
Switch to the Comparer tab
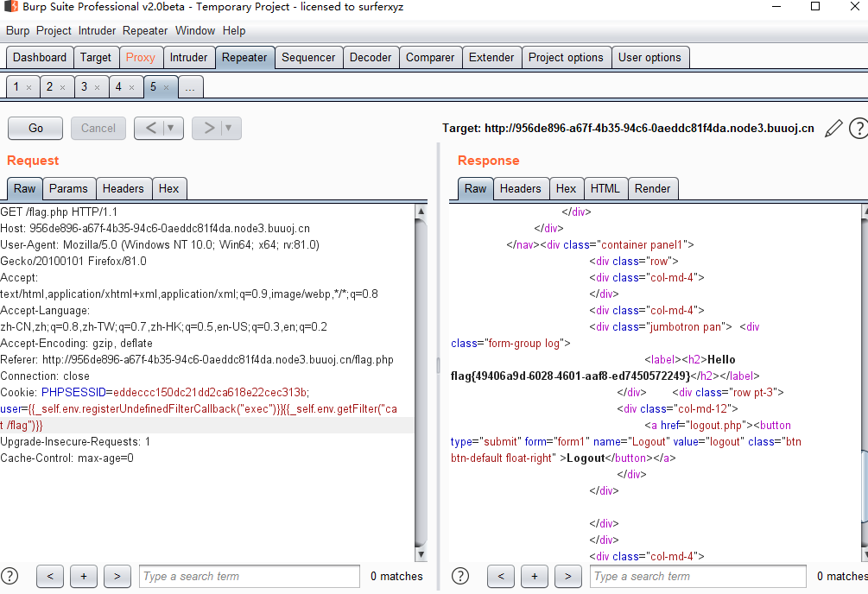pos(430,58)
